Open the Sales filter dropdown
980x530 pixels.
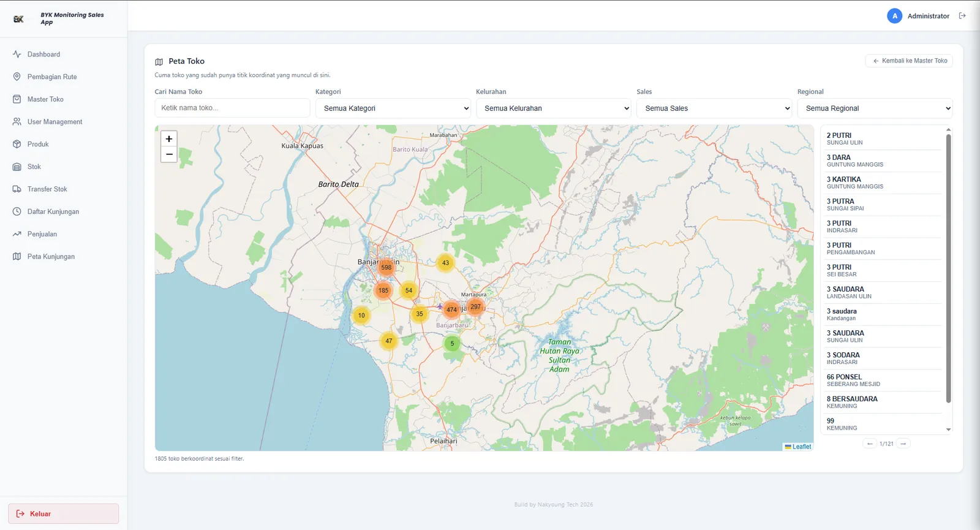(714, 108)
